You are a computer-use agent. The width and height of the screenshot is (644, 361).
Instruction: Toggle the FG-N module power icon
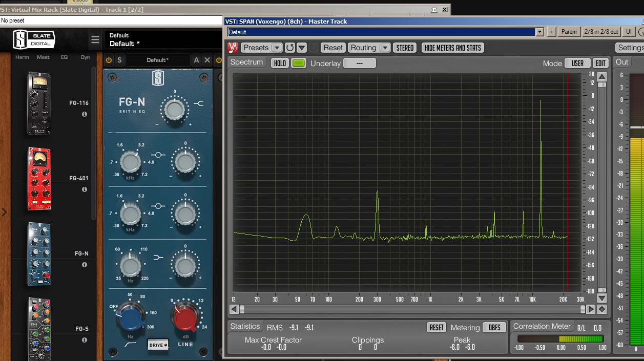pos(109,60)
